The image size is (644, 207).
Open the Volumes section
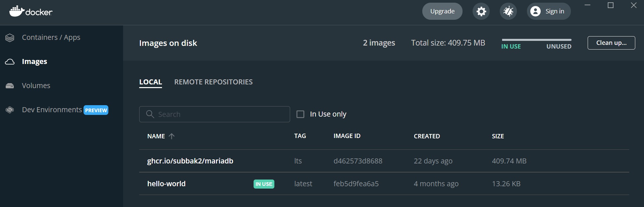(36, 86)
